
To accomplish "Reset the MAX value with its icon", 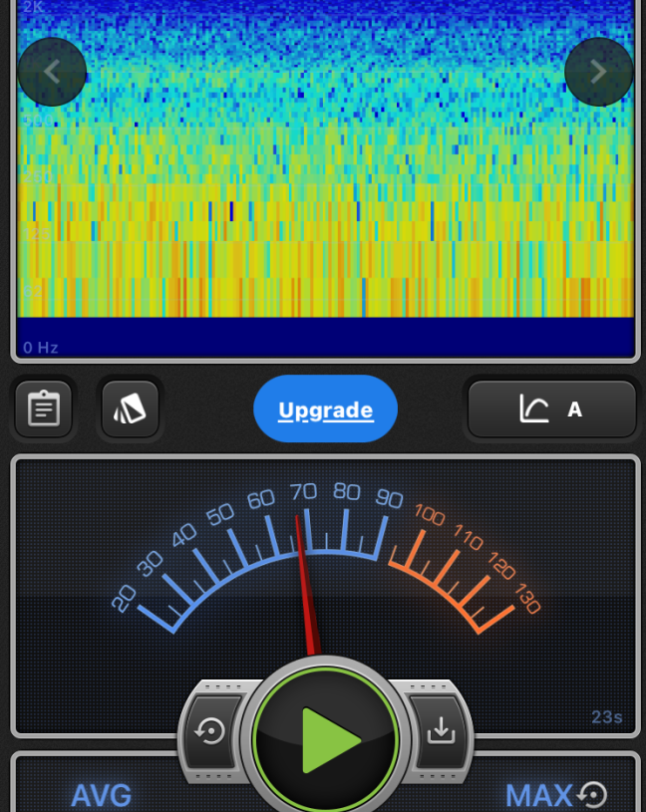I will point(592,794).
